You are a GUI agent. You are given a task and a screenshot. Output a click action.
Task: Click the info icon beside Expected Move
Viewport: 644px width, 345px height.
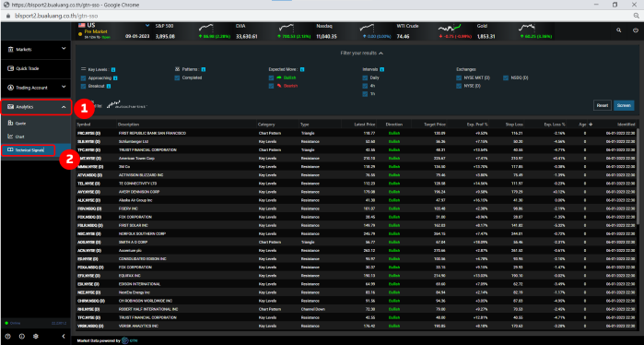tap(302, 69)
